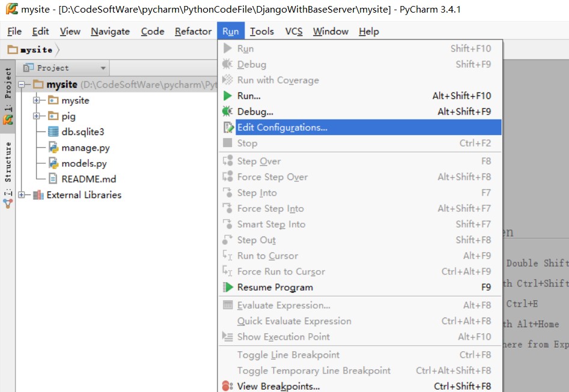Click the manage.py Python file icon
This screenshot has width=569, height=392.
[53, 148]
